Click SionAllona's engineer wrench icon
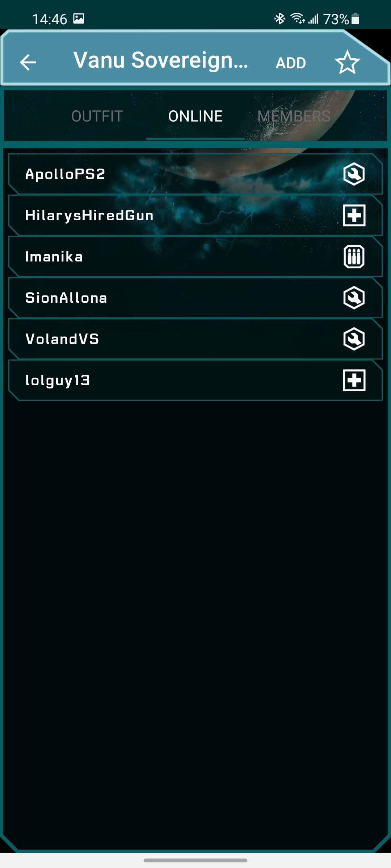This screenshot has height=868, width=391. tap(354, 298)
